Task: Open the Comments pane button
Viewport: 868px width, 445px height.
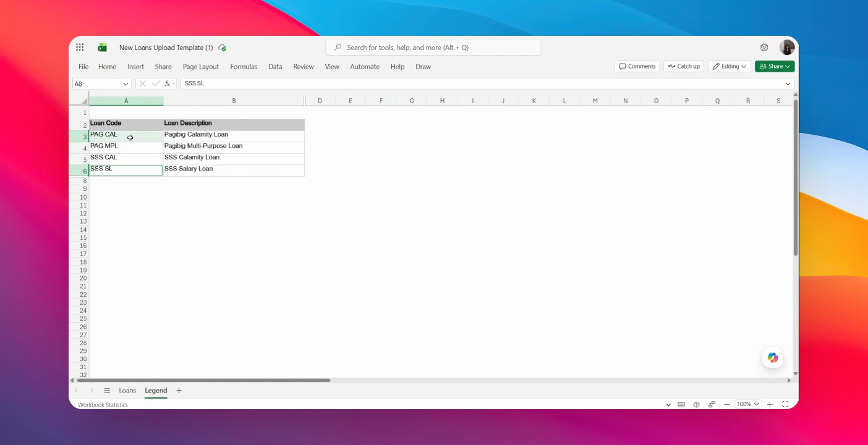Action: click(x=637, y=66)
